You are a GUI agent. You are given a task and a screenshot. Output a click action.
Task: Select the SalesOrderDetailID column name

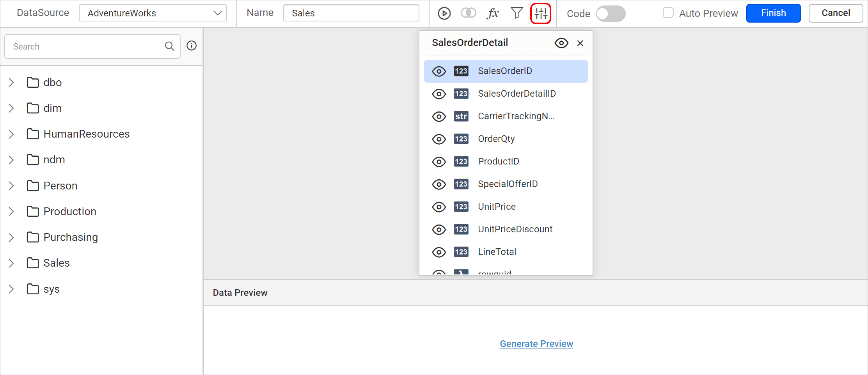point(517,94)
